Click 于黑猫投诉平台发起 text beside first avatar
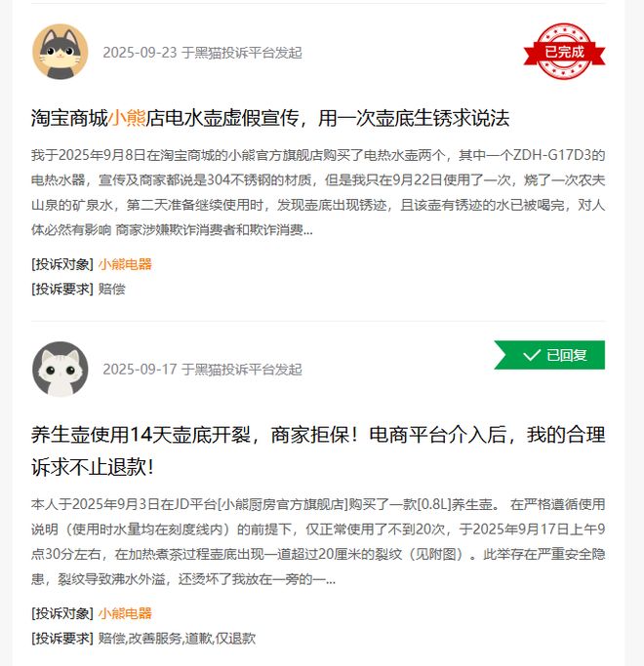The width and height of the screenshot is (644, 666). (242, 53)
